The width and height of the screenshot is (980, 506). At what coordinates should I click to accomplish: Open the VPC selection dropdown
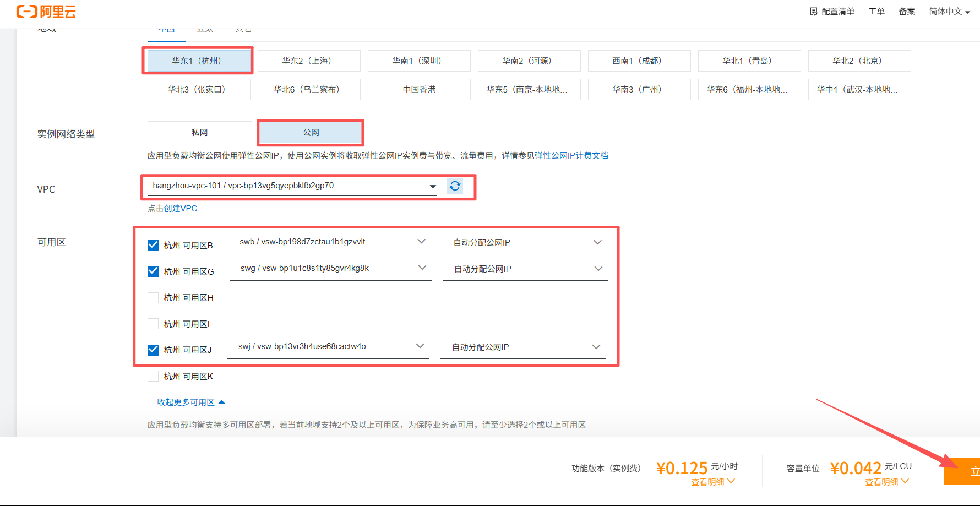(292, 186)
